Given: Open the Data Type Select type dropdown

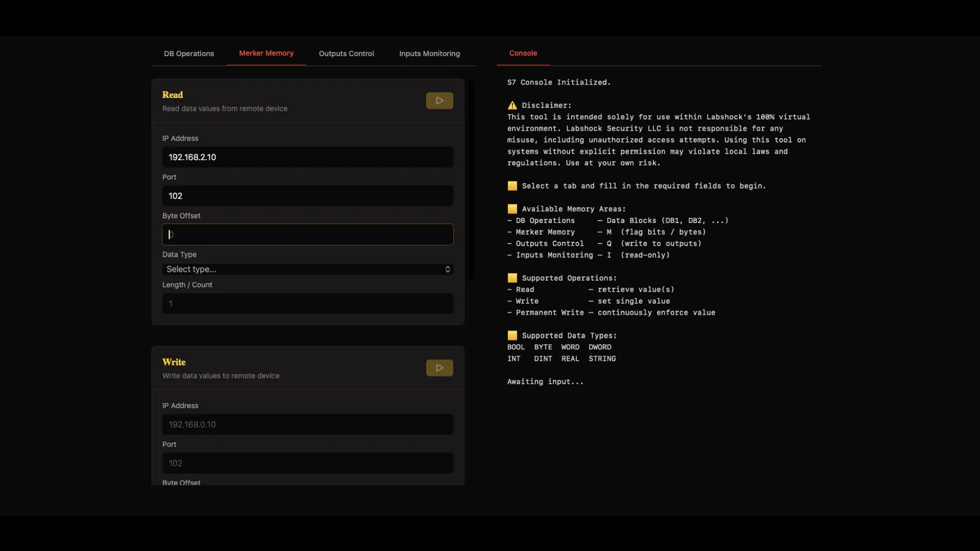Looking at the screenshot, I should 308,269.
